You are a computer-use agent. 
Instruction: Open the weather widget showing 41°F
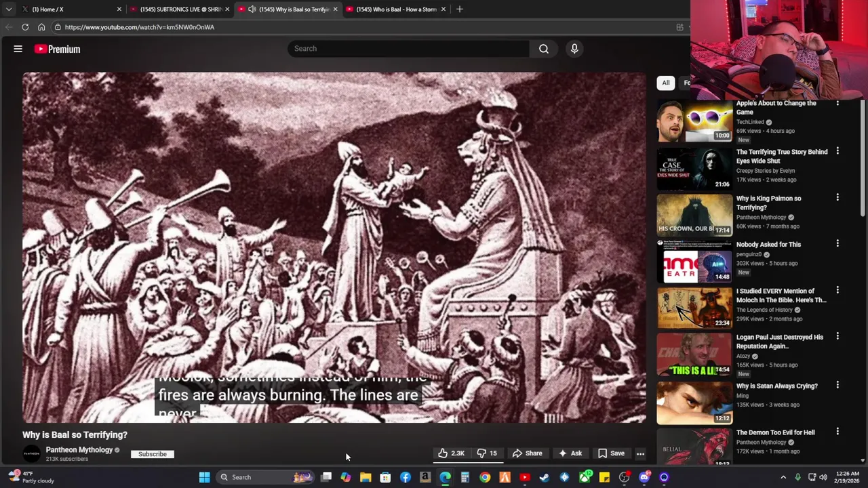click(33, 477)
